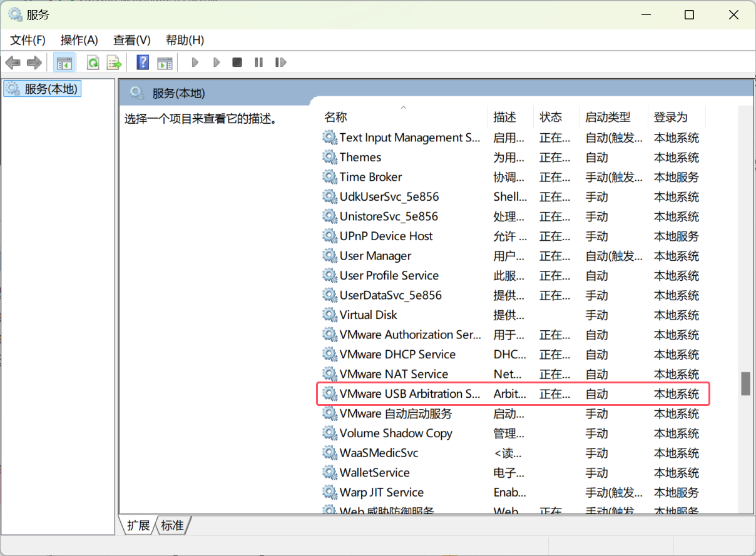Select the VMware USB Arbitration Service row
The image size is (756, 556).
[x=409, y=394]
